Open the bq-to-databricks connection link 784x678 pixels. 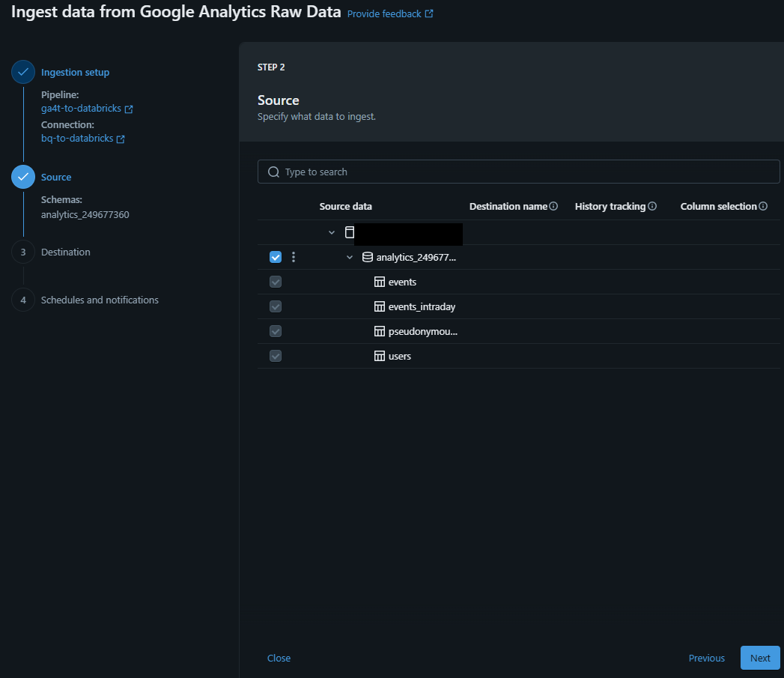[x=77, y=139]
